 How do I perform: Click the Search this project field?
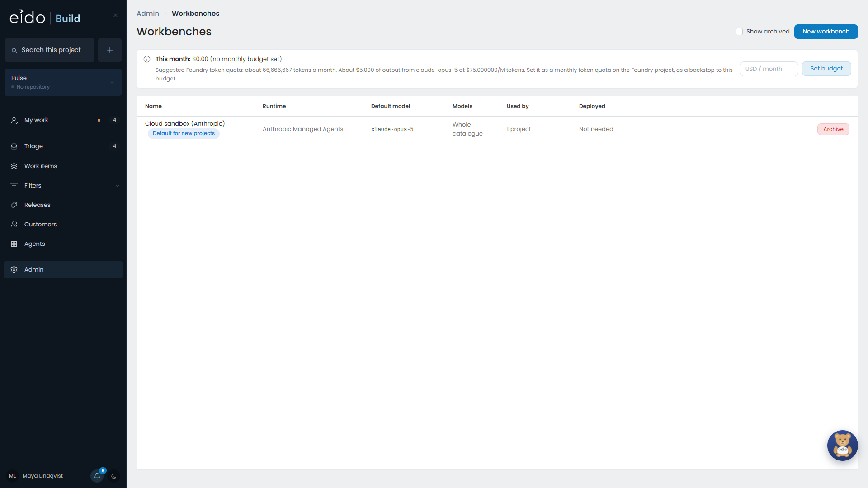(49, 50)
